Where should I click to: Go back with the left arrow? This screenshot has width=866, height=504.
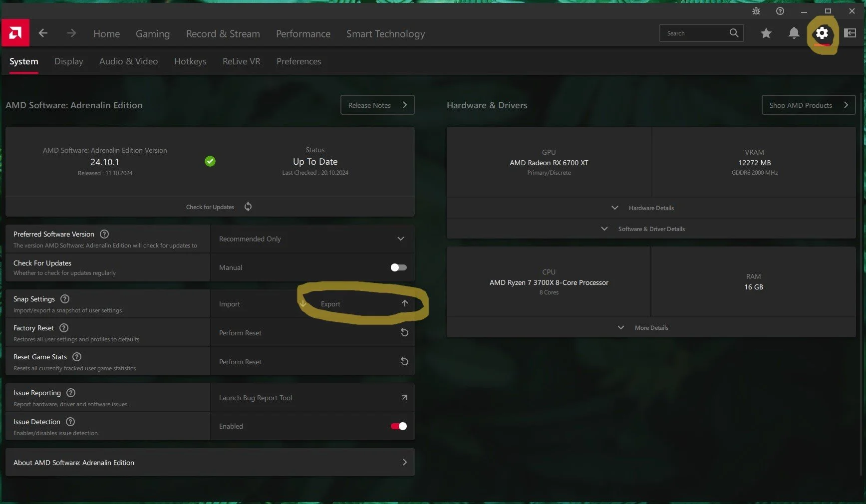coord(43,33)
